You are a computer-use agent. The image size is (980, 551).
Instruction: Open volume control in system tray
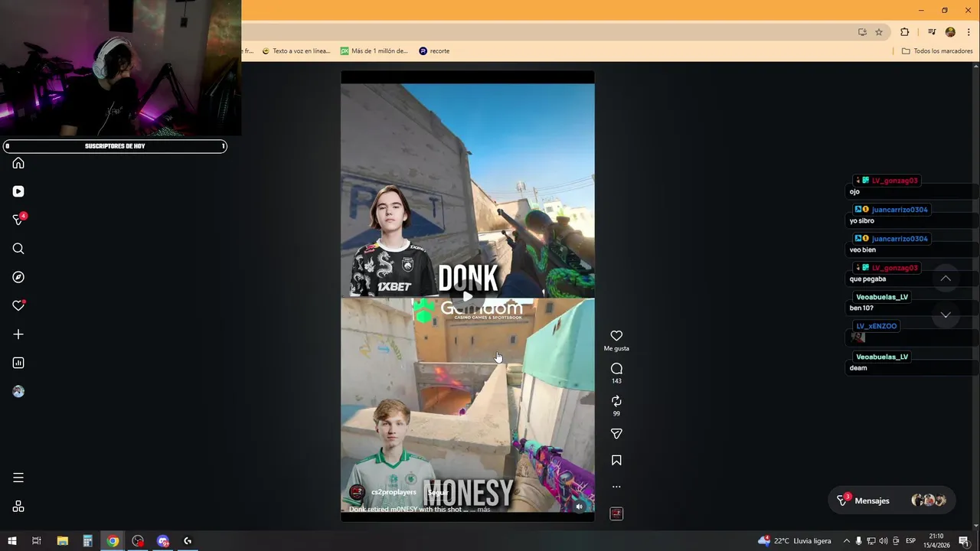pos(884,541)
